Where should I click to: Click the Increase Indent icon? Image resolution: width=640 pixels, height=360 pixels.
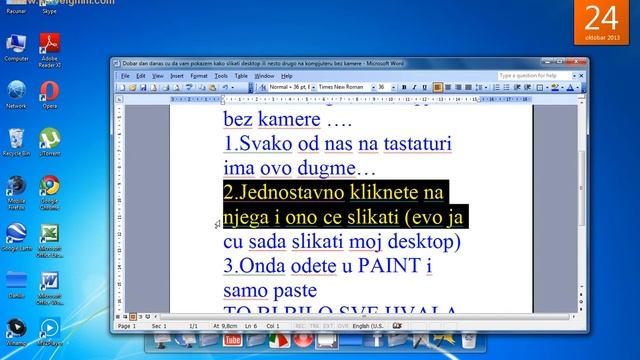[527, 87]
